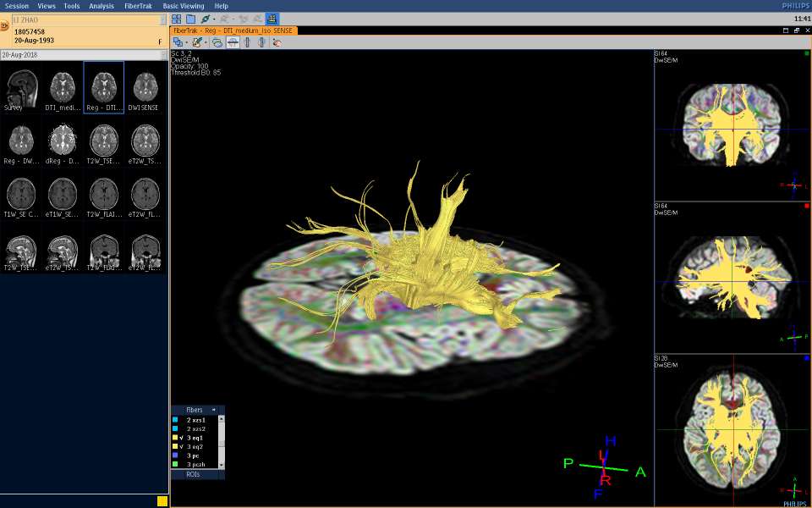Click the hand fiber tracking tool icon
This screenshot has width=812, height=508.
click(277, 42)
